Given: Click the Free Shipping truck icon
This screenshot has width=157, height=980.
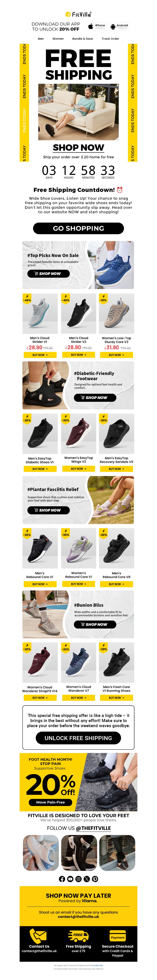Looking at the screenshot, I should (x=78, y=935).
